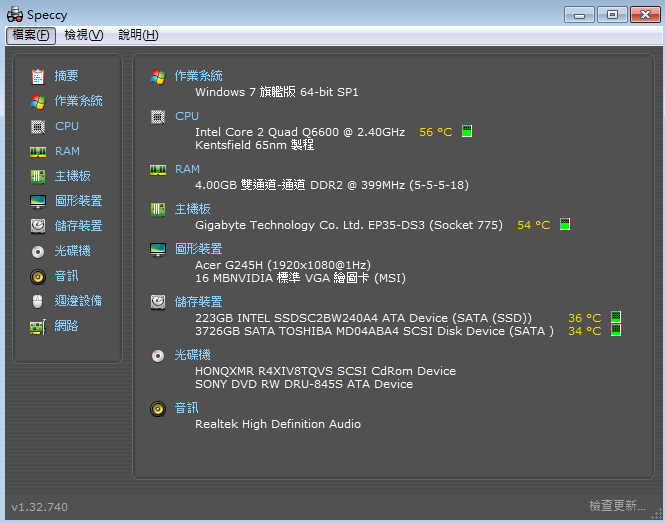Select 摘要 Summary in the sidebar
The image size is (665, 523).
point(66,76)
